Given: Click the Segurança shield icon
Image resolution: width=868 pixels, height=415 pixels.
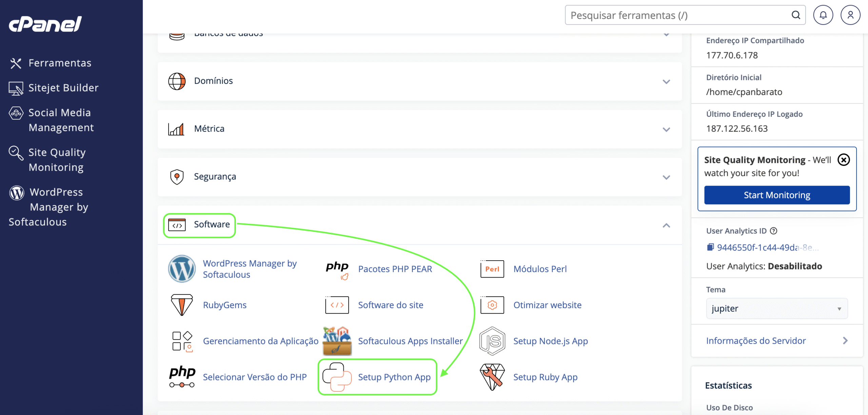Looking at the screenshot, I should 177,177.
